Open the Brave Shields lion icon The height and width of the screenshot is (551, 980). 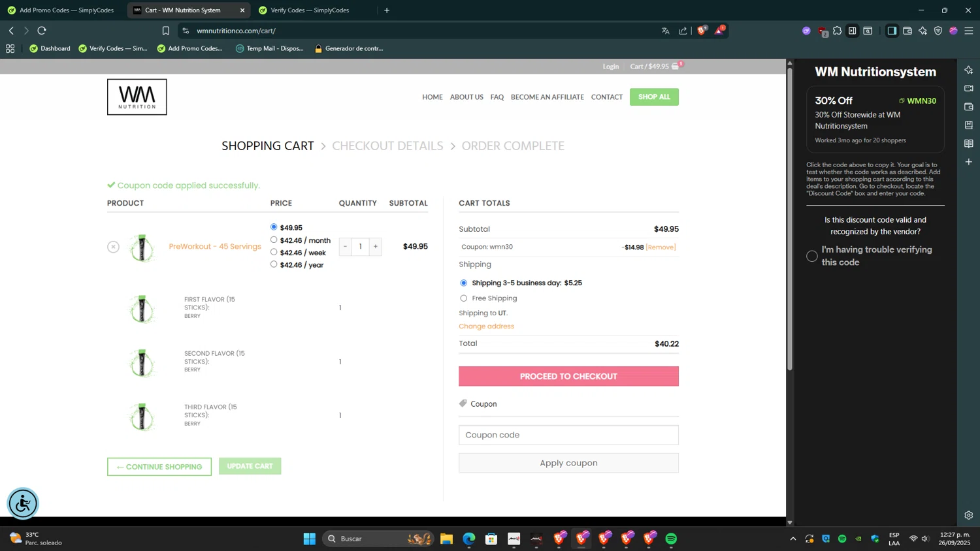coord(702,31)
